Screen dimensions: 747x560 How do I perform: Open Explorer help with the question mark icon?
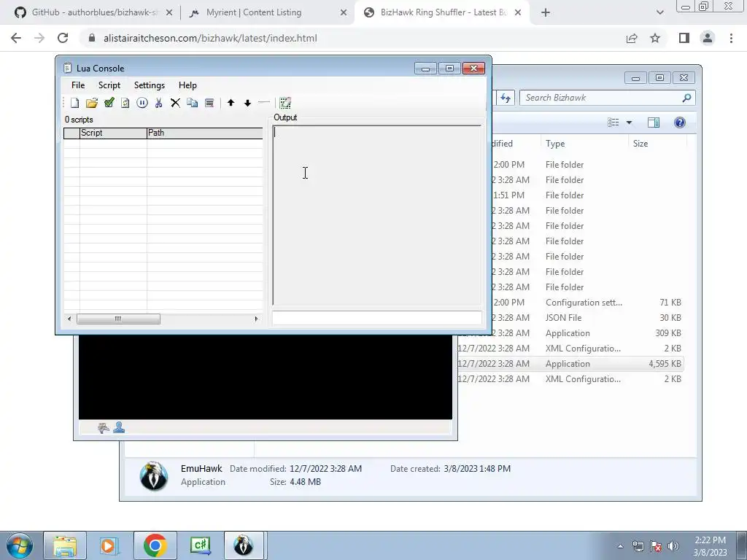(680, 122)
